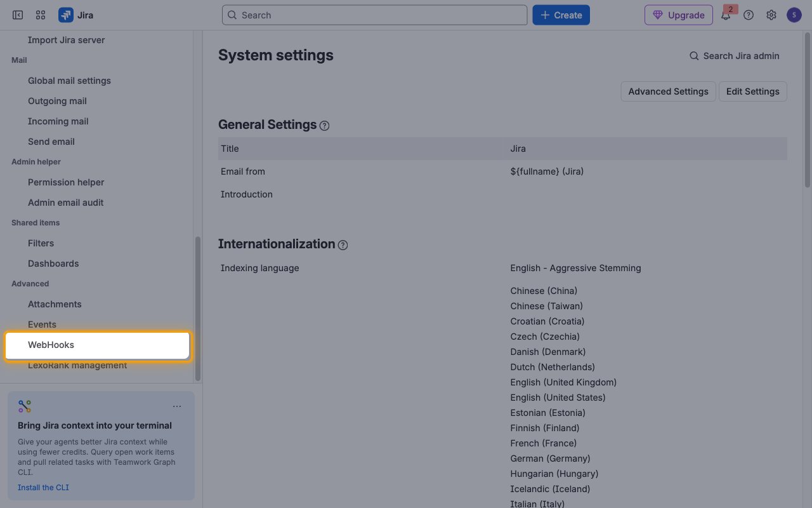This screenshot has height=508, width=812.
Task: Click Danish (Denmark) language entry
Action: pyautogui.click(x=548, y=352)
